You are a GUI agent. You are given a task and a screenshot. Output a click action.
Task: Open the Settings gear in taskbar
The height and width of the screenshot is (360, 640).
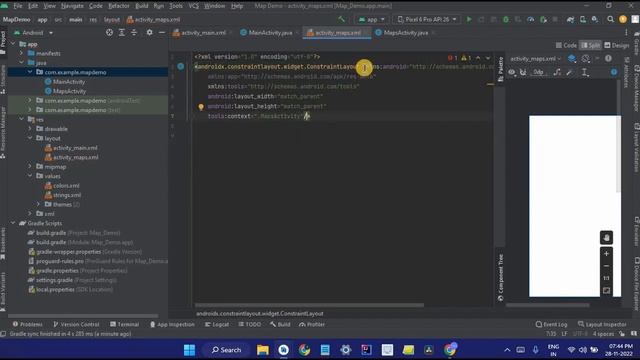(346, 350)
